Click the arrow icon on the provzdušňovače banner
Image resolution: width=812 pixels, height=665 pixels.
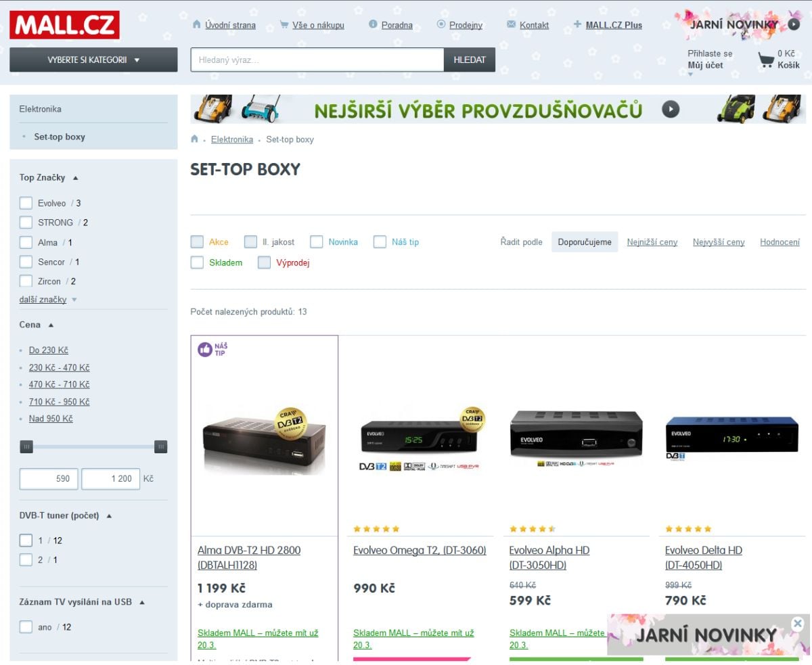coord(670,108)
